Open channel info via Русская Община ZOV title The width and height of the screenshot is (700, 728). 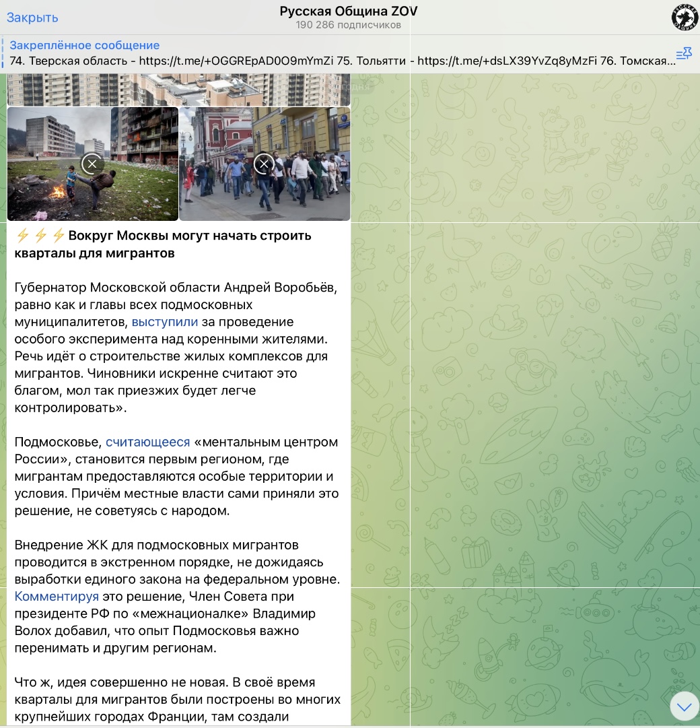point(349,11)
